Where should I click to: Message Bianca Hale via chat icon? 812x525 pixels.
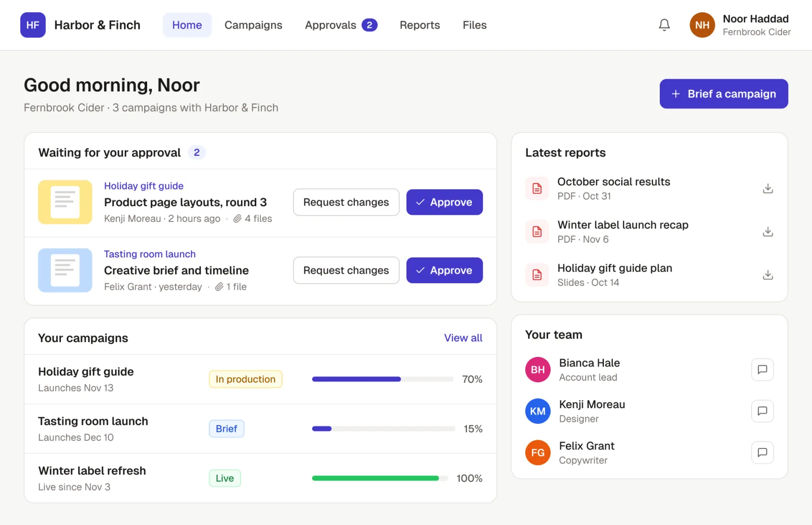(x=762, y=370)
